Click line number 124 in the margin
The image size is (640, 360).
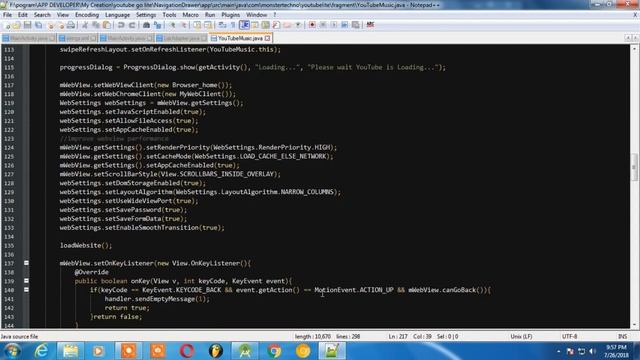click(x=9, y=147)
